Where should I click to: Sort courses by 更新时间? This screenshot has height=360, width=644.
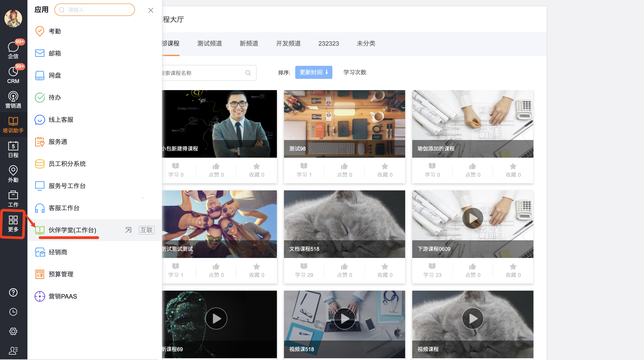pos(314,72)
